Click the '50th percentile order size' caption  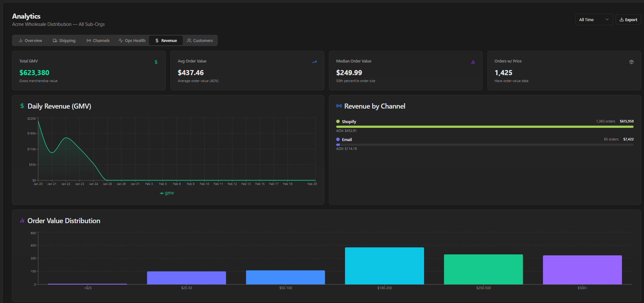tap(355, 81)
